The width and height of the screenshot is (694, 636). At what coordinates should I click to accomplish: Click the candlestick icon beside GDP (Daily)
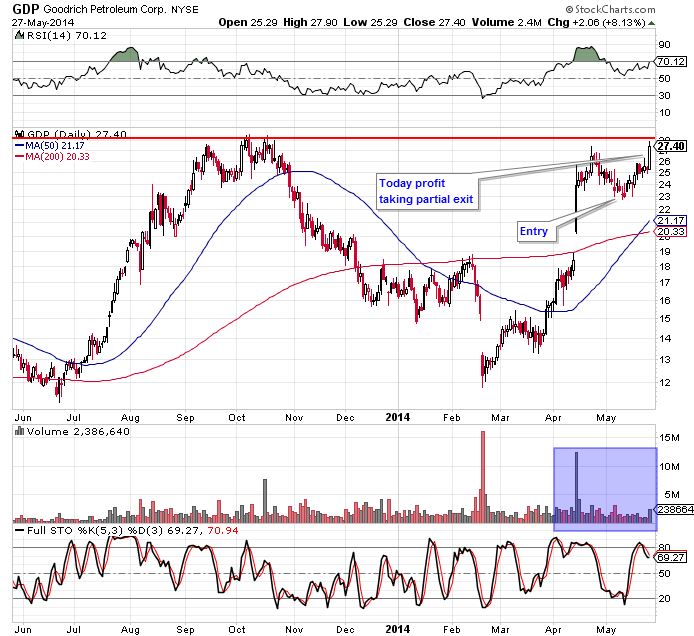pos(19,133)
